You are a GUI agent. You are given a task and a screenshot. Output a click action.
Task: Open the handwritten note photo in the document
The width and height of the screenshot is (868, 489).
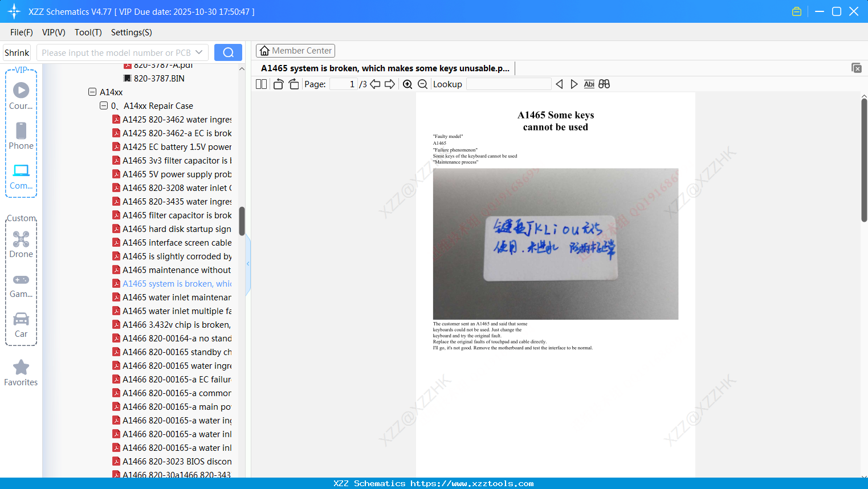pos(556,244)
